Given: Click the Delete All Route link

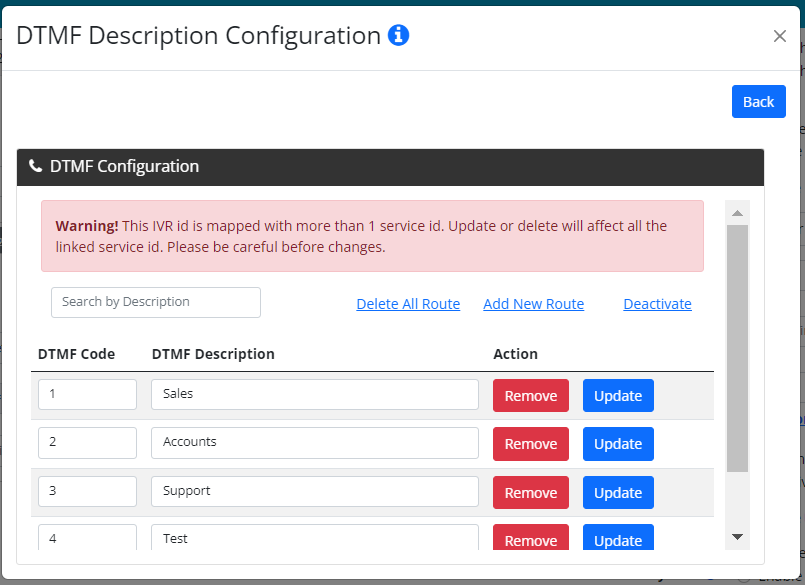Looking at the screenshot, I should pos(408,304).
